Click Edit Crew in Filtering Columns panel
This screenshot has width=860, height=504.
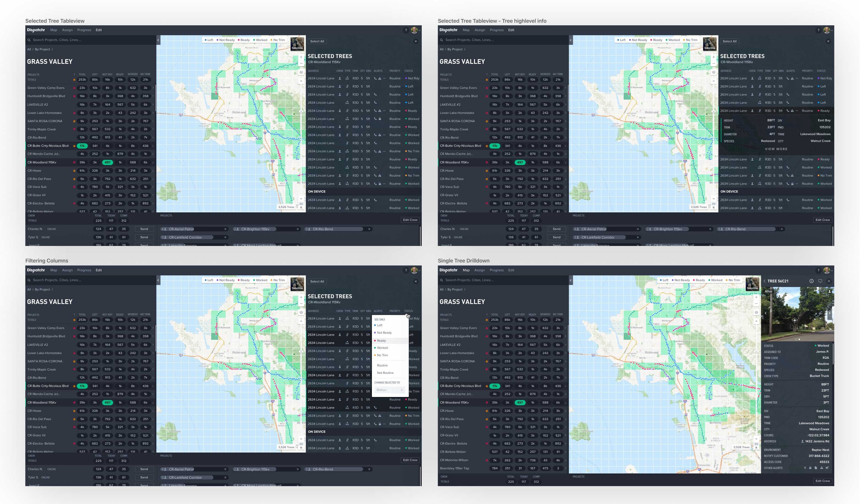(x=410, y=460)
